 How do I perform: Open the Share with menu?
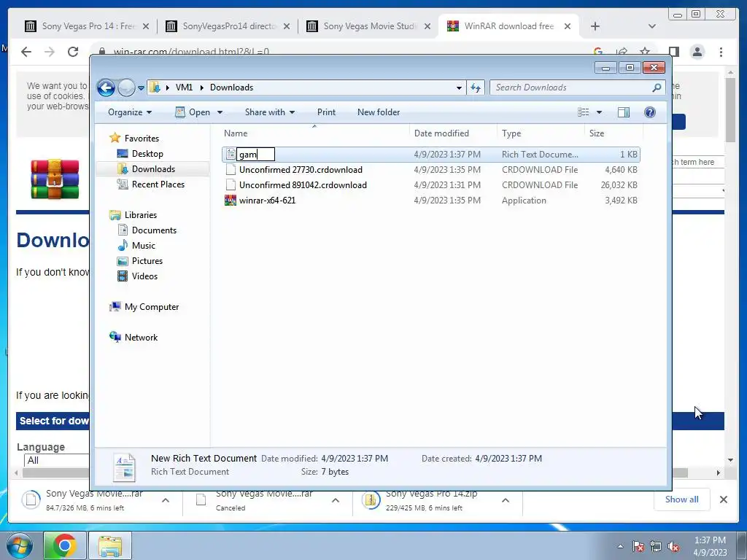point(270,112)
